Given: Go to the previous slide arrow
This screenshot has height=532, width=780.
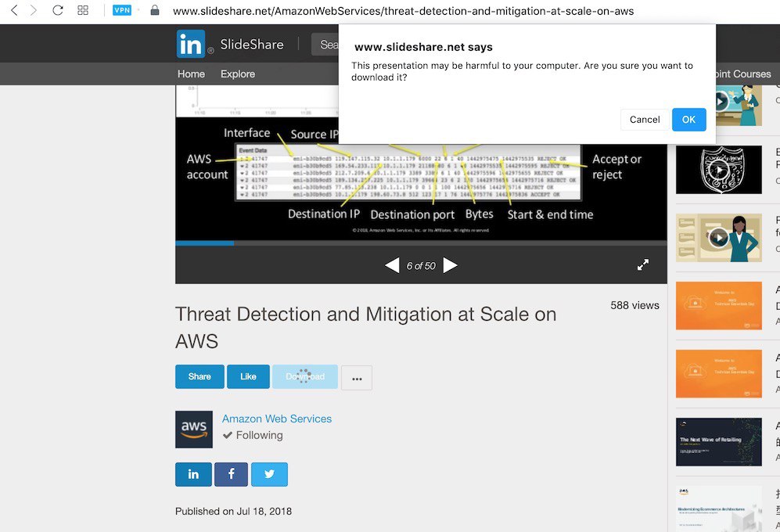Looking at the screenshot, I should point(392,265).
